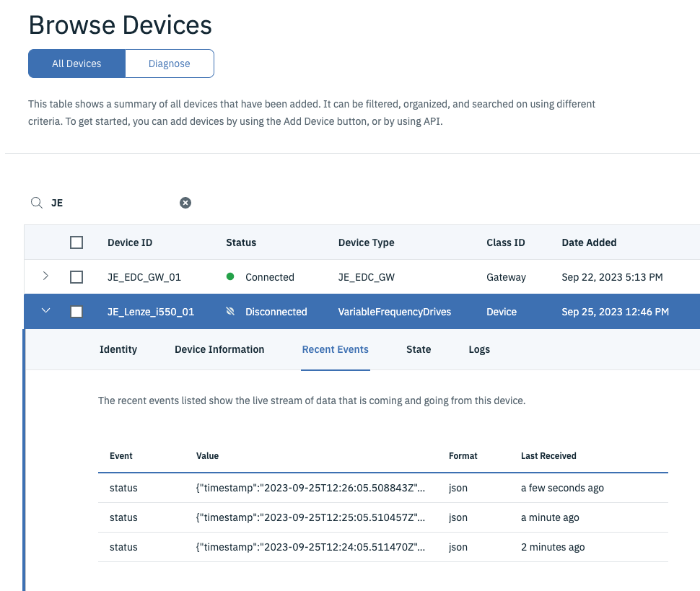The image size is (700, 591).
Task: Open the Diagnose view
Action: pos(169,64)
